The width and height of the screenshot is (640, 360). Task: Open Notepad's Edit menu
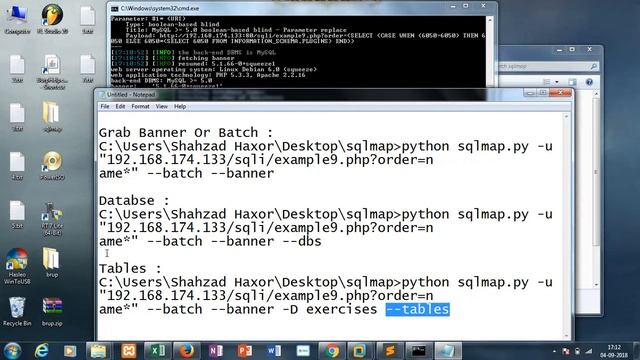120,106
